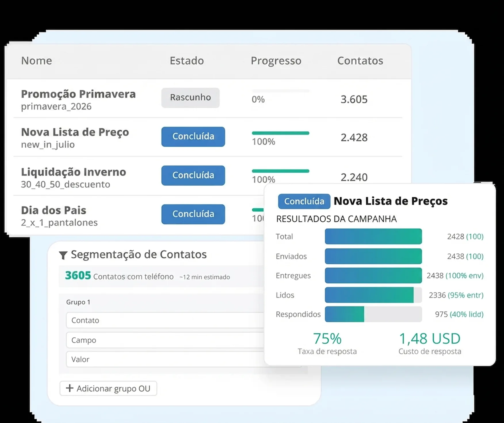Screen dimensions: 504x423
Task: Click the Nova Lista de Preço progress bar
Action: (x=280, y=133)
